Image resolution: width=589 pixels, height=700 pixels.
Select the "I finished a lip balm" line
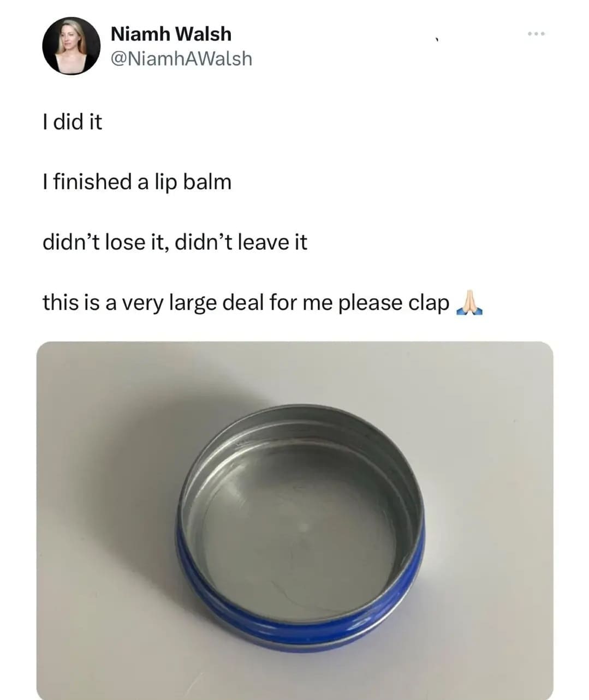[137, 182]
